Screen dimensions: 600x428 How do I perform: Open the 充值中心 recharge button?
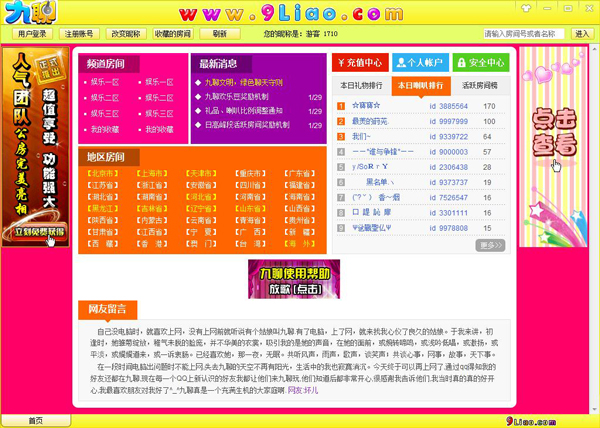tap(360, 62)
